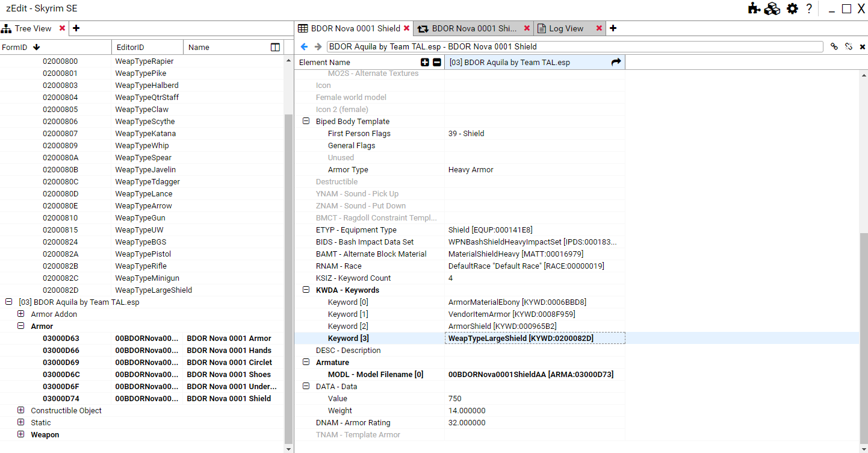Select the BDOR Nova 0001 Circlet record
868x453 pixels.
click(x=142, y=362)
